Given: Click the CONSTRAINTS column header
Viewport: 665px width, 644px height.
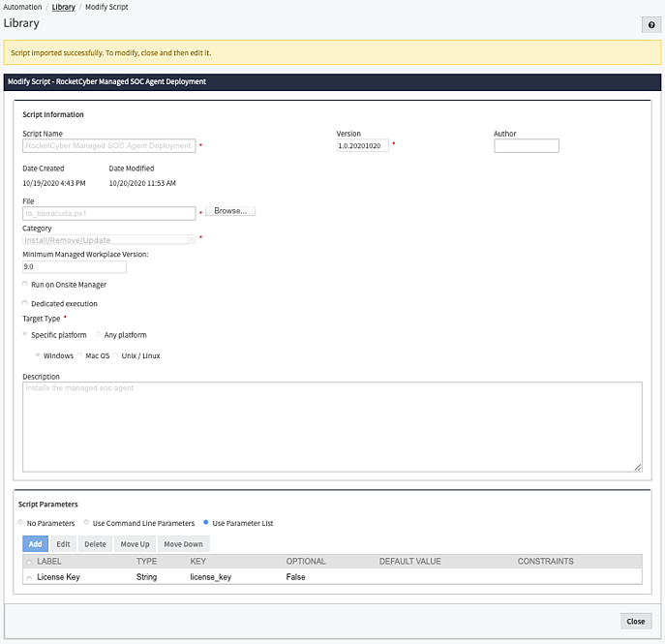Looking at the screenshot, I should 545,562.
